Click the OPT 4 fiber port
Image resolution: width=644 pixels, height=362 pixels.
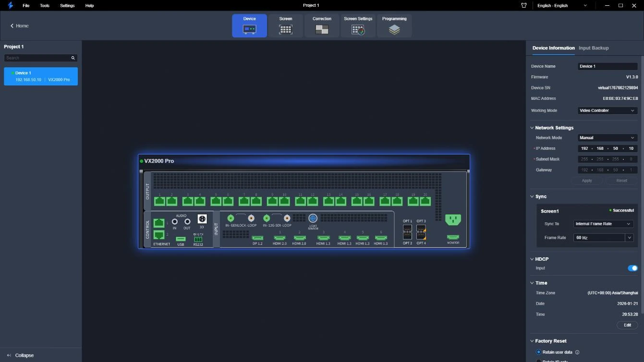click(421, 236)
